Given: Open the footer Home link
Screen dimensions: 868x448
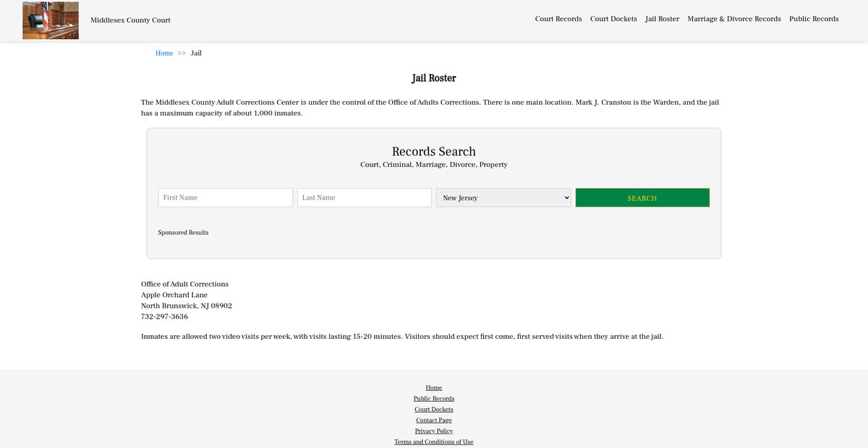Looking at the screenshot, I should (x=434, y=388).
